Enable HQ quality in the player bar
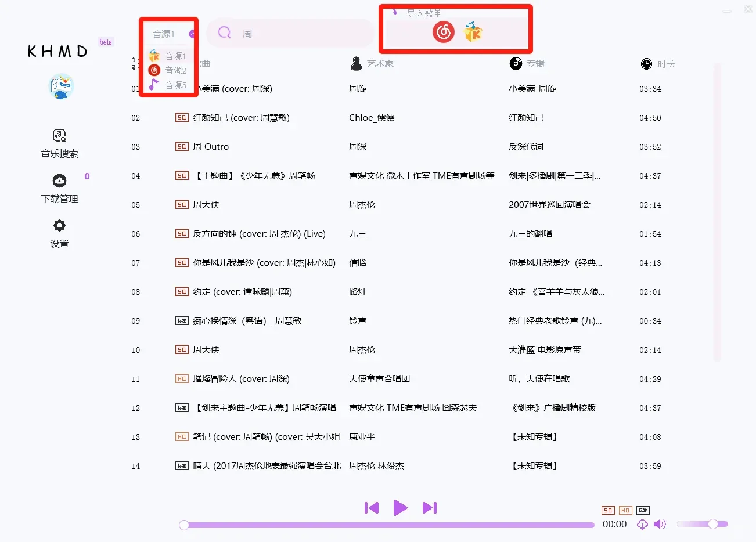Screen dimensions: 756x542 [x=625, y=510]
